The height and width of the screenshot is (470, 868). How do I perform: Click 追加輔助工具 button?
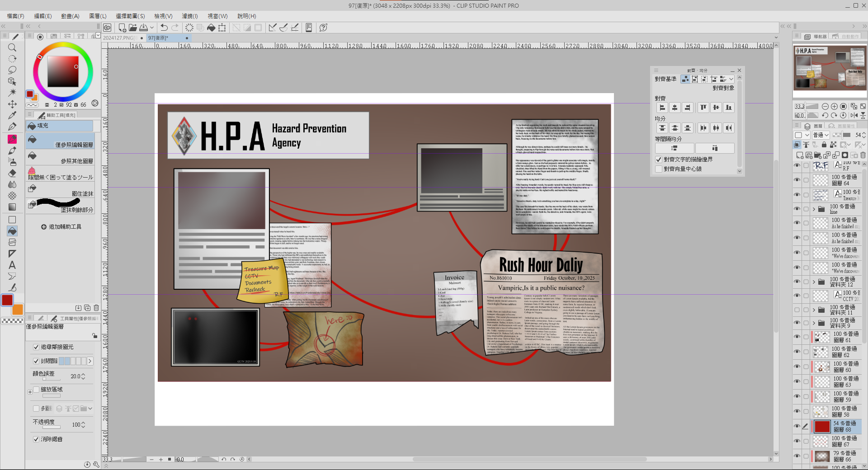[x=61, y=227]
